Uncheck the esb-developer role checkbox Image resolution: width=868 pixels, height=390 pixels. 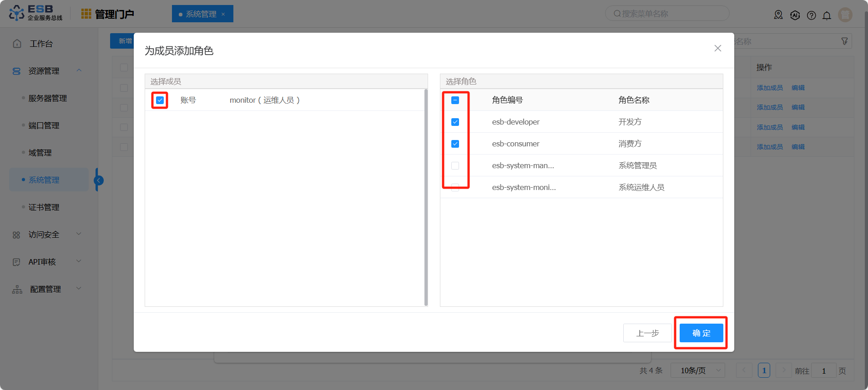click(455, 122)
